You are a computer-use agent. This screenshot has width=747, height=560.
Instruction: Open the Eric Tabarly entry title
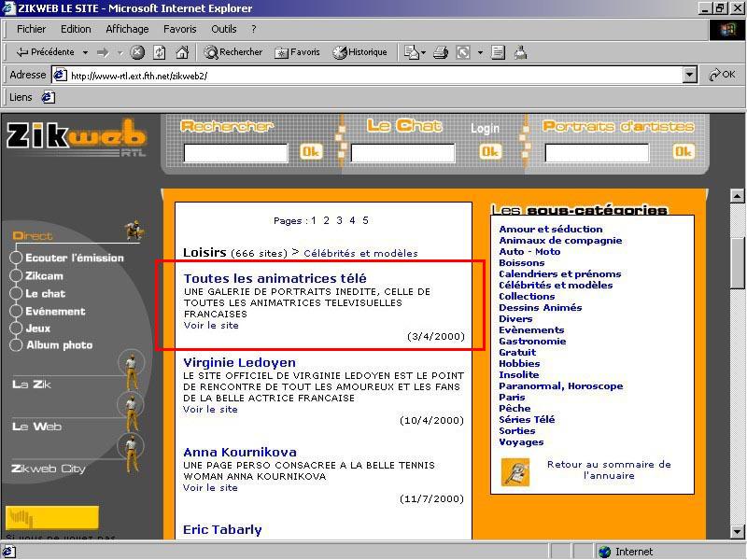222,529
